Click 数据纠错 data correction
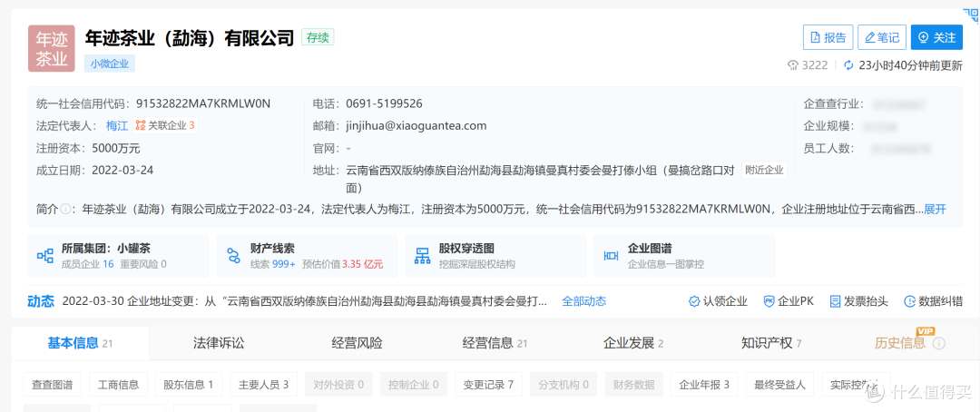 pyautogui.click(x=933, y=301)
